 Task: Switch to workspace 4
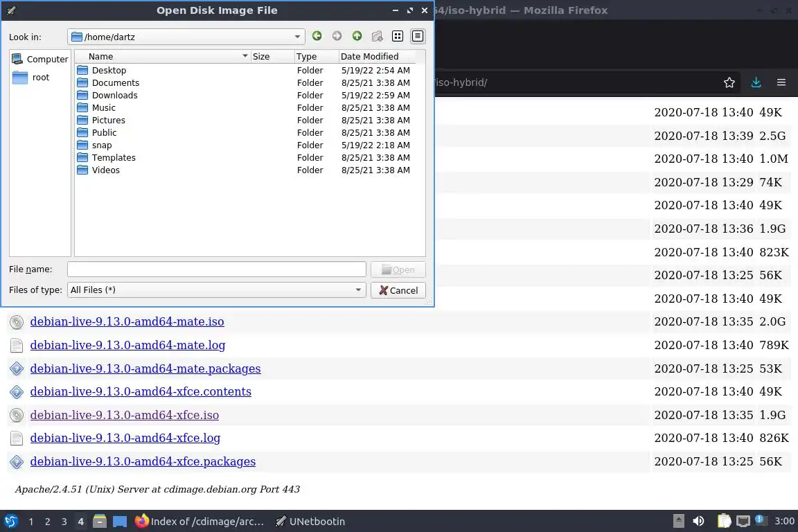pos(80,522)
